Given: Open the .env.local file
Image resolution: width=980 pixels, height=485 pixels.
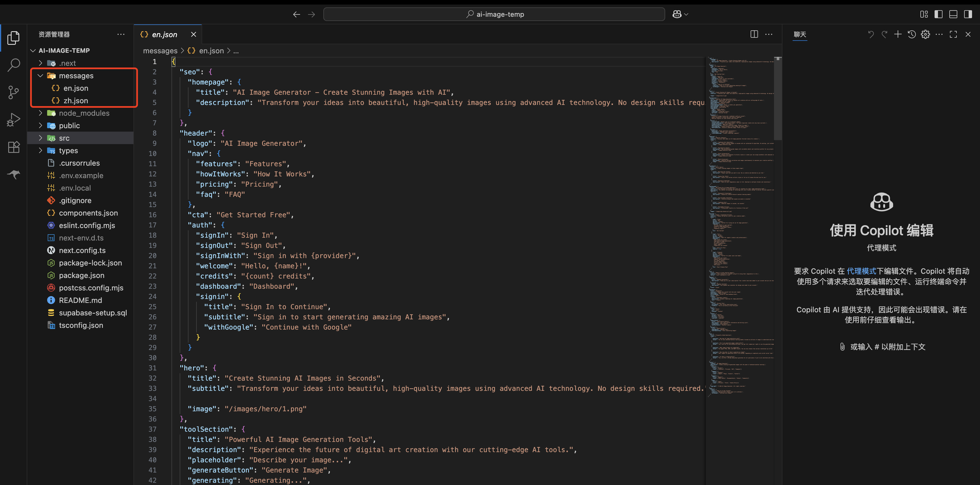Looking at the screenshot, I should point(81,188).
